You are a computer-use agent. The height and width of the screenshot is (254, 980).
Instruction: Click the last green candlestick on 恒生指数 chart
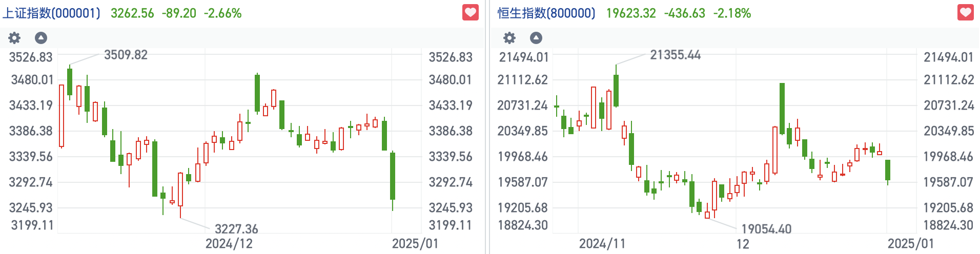coord(888,170)
